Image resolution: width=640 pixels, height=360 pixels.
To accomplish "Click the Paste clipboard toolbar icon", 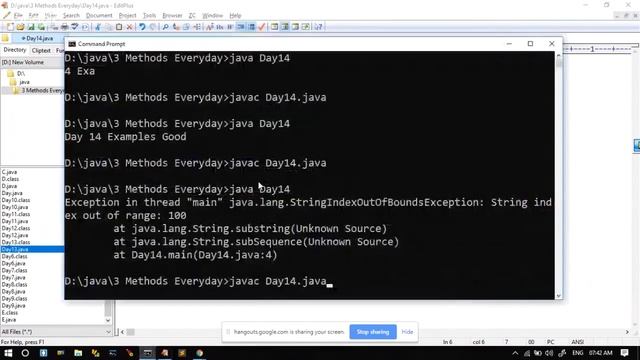I will point(119,27).
